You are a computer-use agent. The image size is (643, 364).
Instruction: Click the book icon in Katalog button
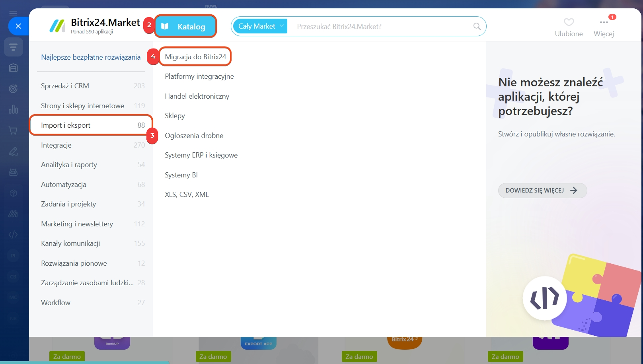coord(165,26)
